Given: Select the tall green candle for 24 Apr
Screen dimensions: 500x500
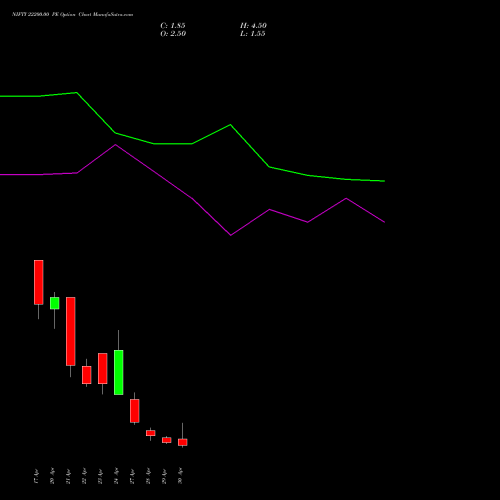Looking at the screenshot, I should (119, 372).
